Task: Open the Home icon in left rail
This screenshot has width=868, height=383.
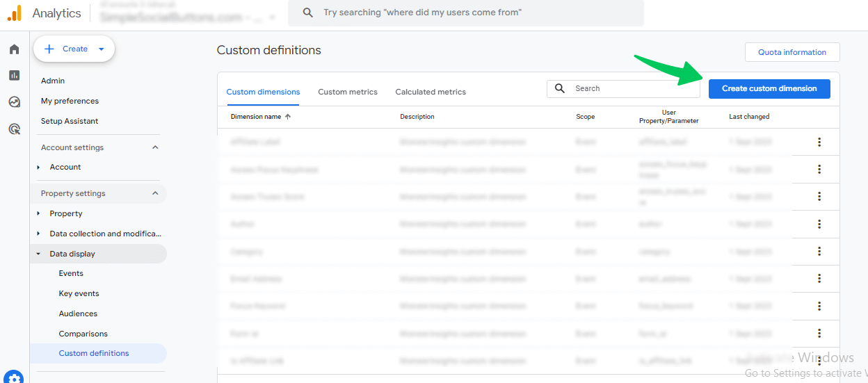Action: (x=15, y=49)
